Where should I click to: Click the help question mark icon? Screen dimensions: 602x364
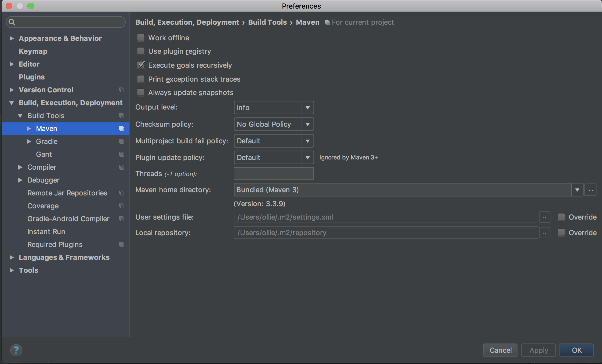coord(16,350)
